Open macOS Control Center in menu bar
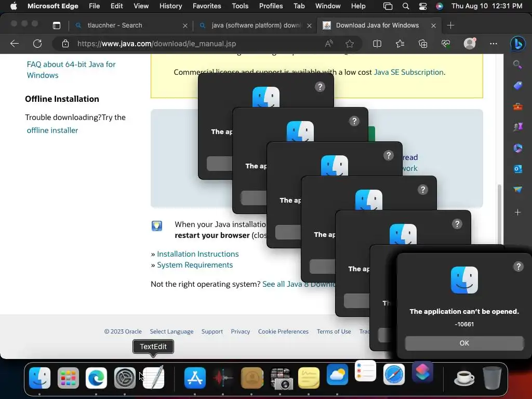 [x=423, y=6]
